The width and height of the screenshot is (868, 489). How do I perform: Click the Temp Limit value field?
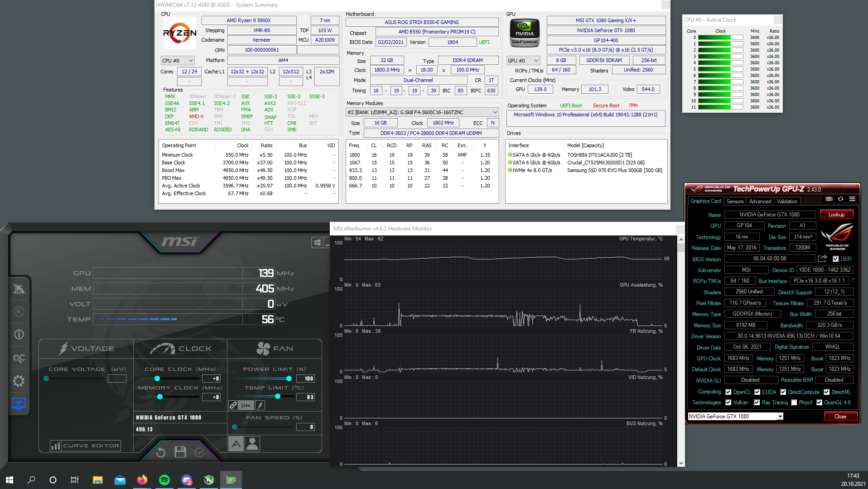(305, 397)
